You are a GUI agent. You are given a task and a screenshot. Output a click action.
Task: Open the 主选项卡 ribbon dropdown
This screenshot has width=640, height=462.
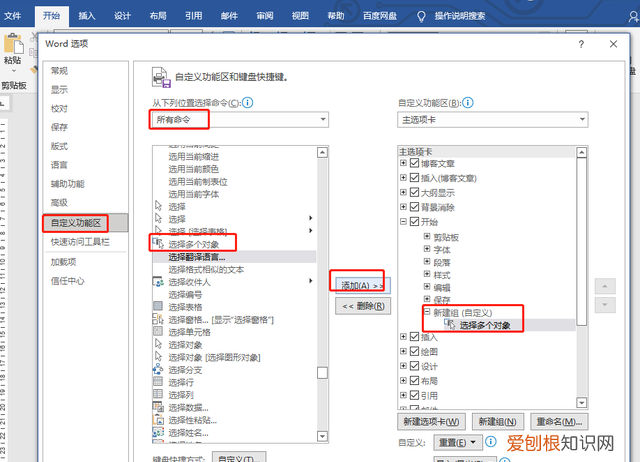tap(493, 120)
